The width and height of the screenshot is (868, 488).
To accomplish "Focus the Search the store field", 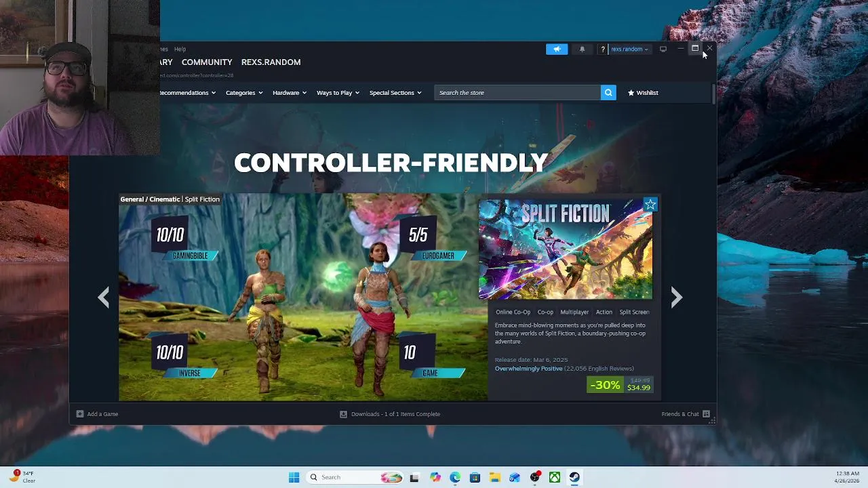I will coord(517,93).
